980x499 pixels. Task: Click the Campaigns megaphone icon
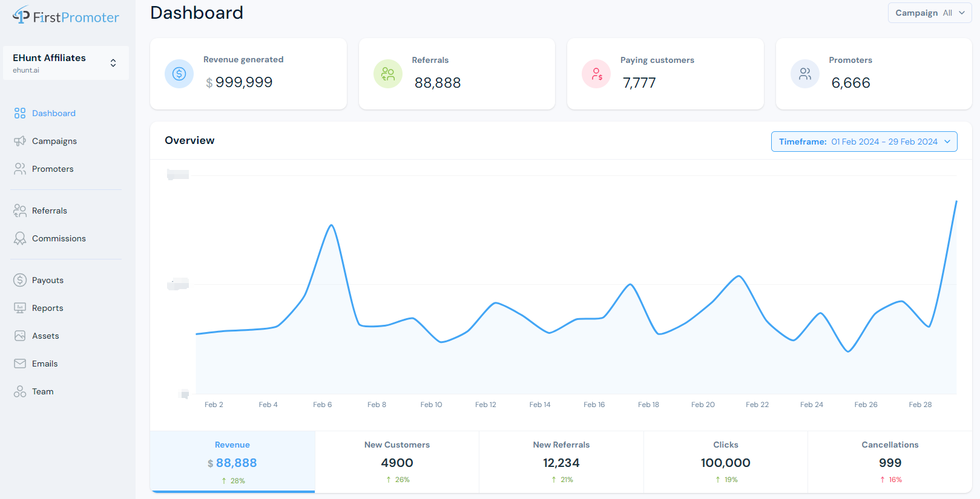click(20, 141)
